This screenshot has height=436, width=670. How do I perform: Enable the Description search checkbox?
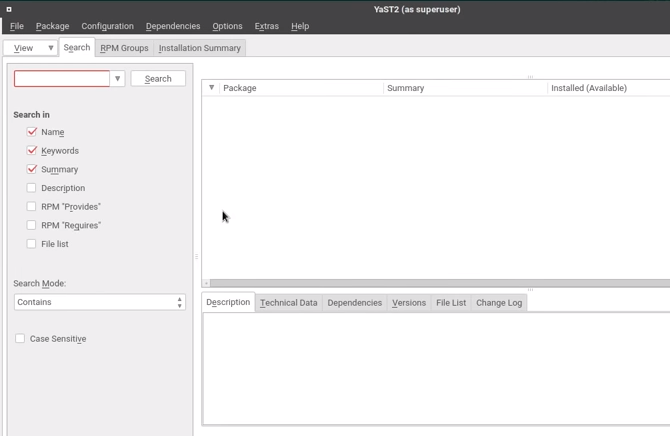click(32, 188)
